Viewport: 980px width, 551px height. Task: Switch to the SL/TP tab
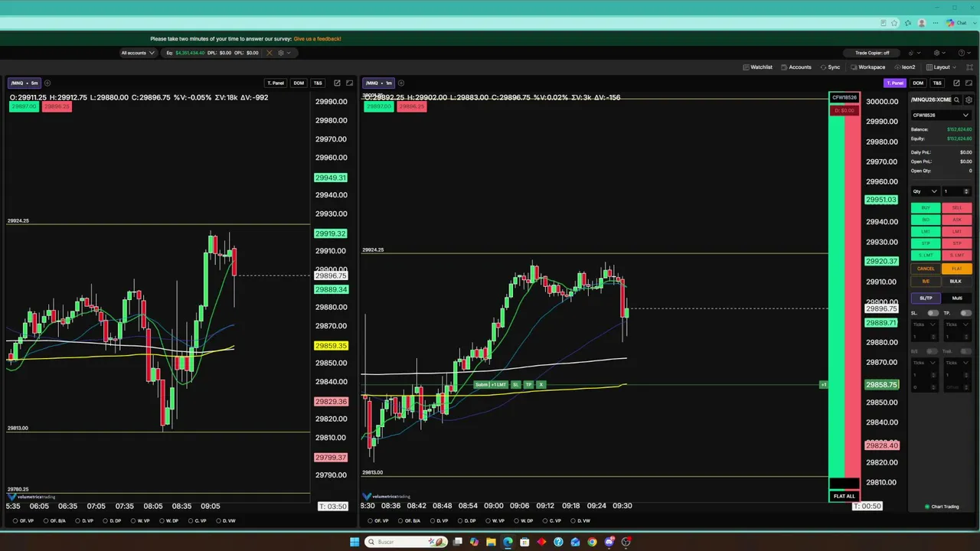pyautogui.click(x=926, y=298)
